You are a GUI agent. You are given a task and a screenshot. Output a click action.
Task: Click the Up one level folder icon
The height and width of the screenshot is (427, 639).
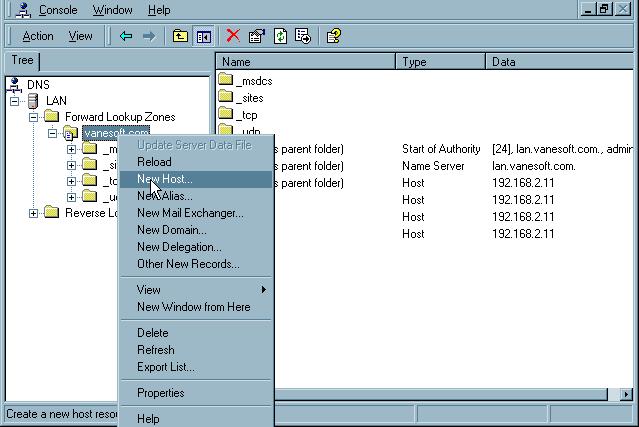coord(180,36)
